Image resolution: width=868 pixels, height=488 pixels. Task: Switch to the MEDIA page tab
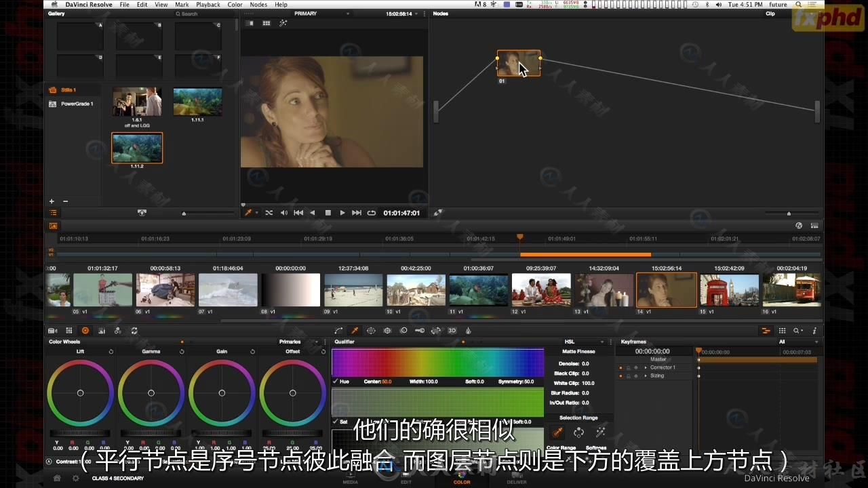tap(351, 479)
